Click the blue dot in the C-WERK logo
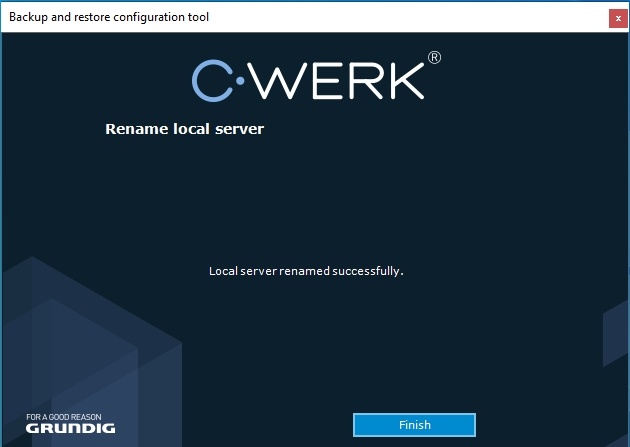Image resolution: width=630 pixels, height=447 pixels. pos(239,81)
